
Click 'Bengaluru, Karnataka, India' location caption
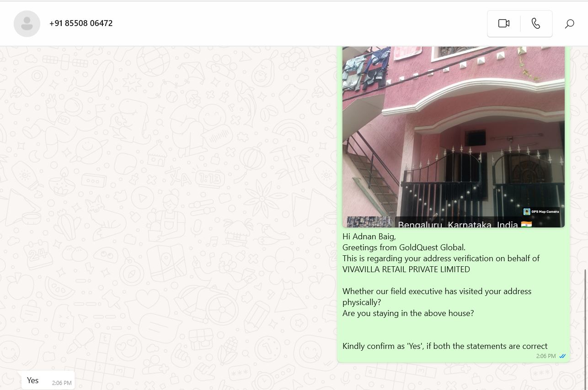coord(458,224)
